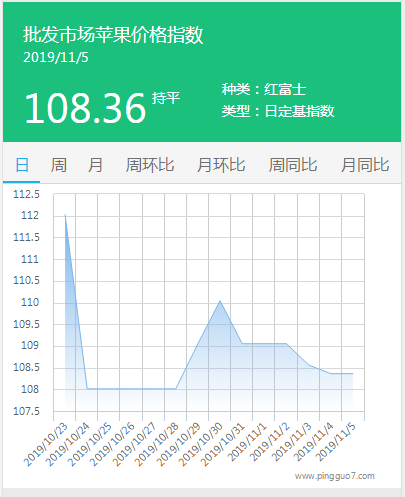Click the 持平 status label
This screenshot has height=497, width=405.
coord(166,98)
